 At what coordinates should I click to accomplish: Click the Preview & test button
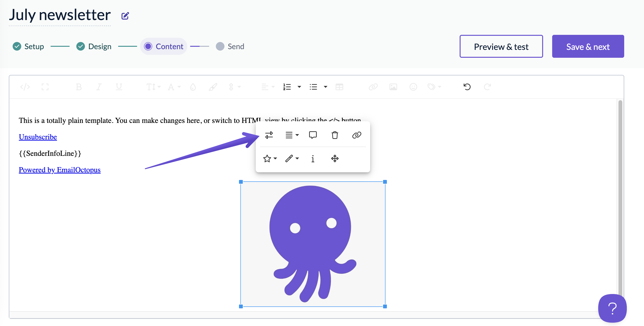click(x=501, y=47)
